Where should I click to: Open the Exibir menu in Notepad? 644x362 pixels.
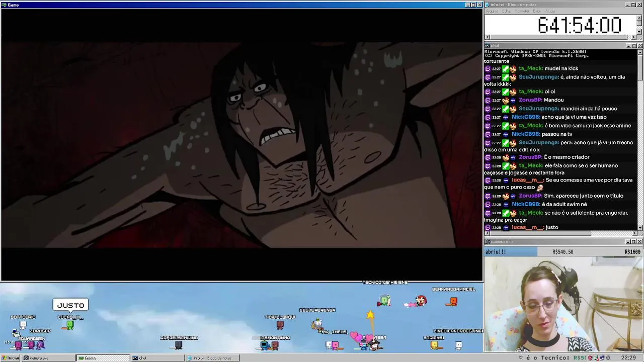click(x=537, y=11)
